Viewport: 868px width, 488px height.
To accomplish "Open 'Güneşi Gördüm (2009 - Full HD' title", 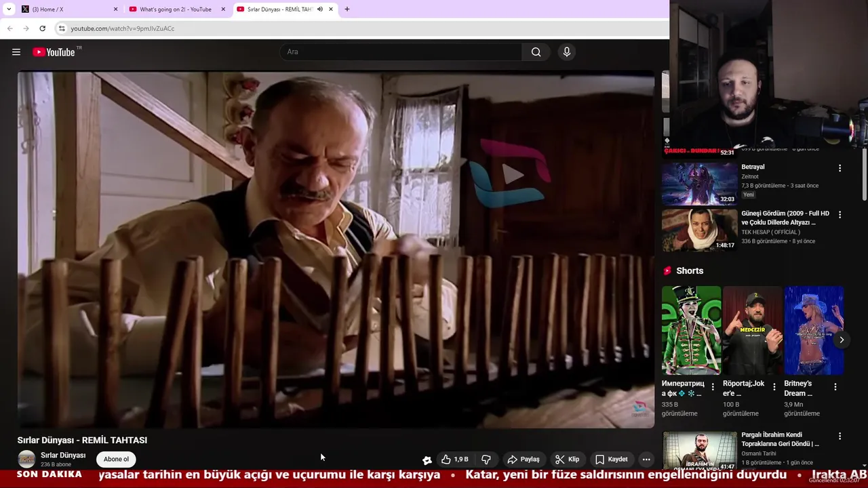I will 785,218.
